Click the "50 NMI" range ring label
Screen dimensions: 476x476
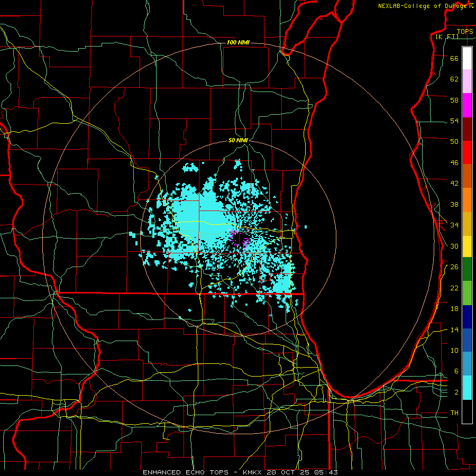coord(238,140)
